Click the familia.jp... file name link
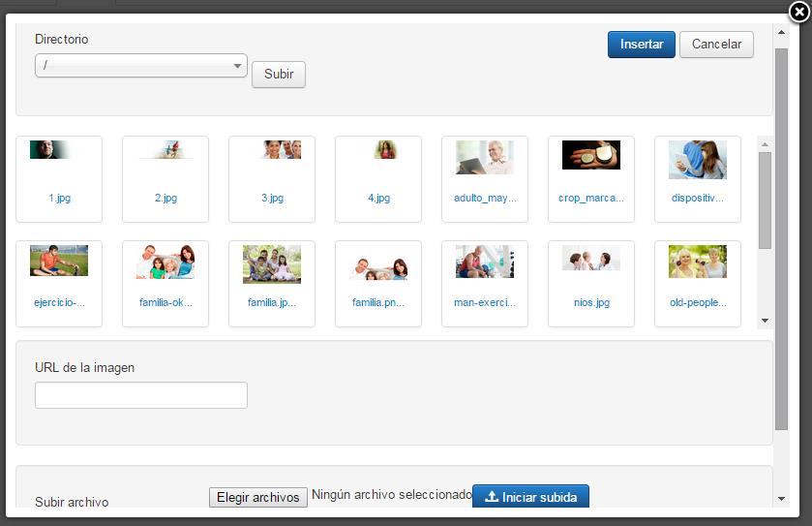Screen dimensions: 812x526 pyautogui.click(x=272, y=302)
